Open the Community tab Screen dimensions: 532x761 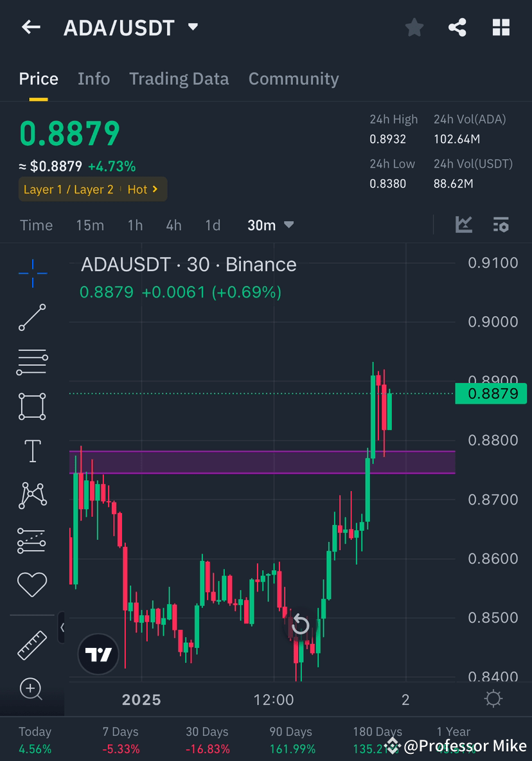(x=293, y=78)
